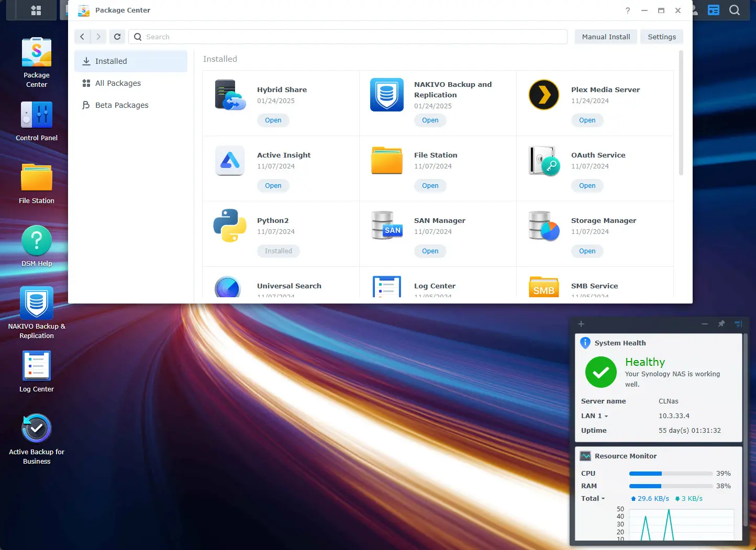
Task: Click the Universal Search package icon
Action: click(x=228, y=287)
